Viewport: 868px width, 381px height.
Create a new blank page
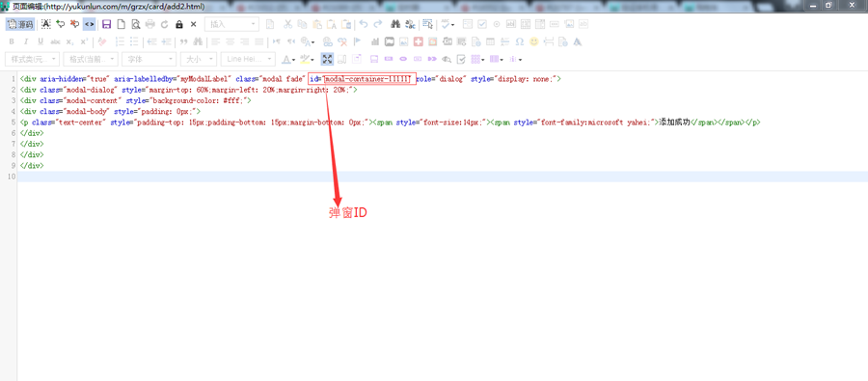(x=121, y=24)
